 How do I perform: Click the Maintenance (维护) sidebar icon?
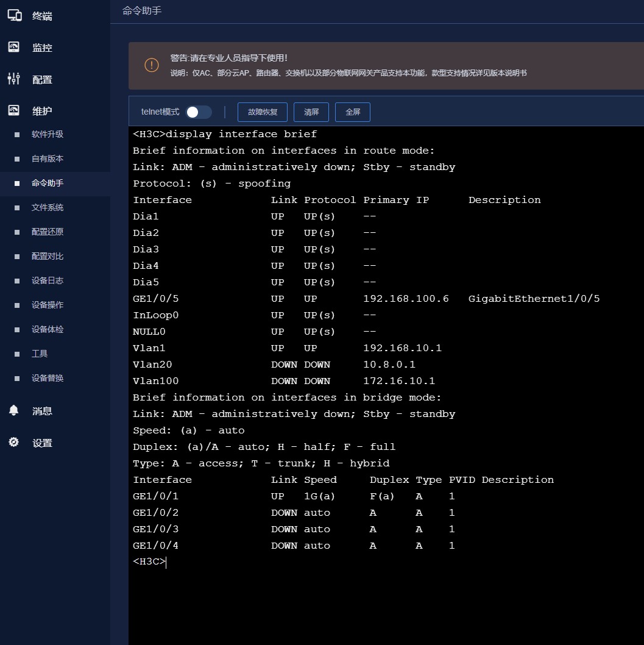[14, 110]
